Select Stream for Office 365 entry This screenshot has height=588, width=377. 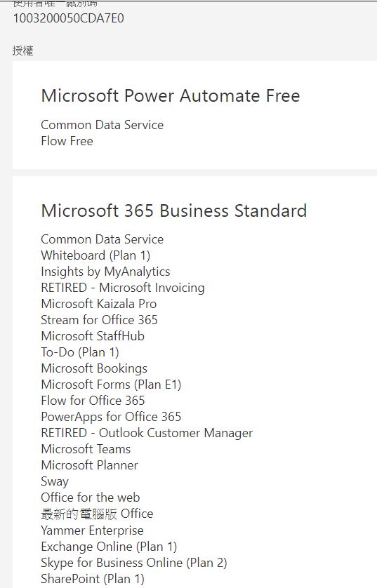click(100, 320)
